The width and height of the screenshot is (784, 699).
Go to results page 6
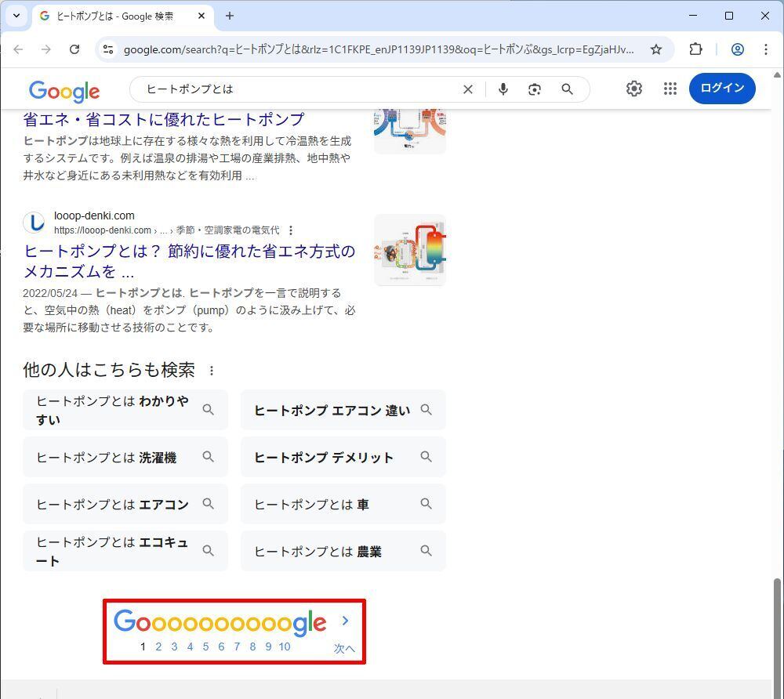click(222, 647)
